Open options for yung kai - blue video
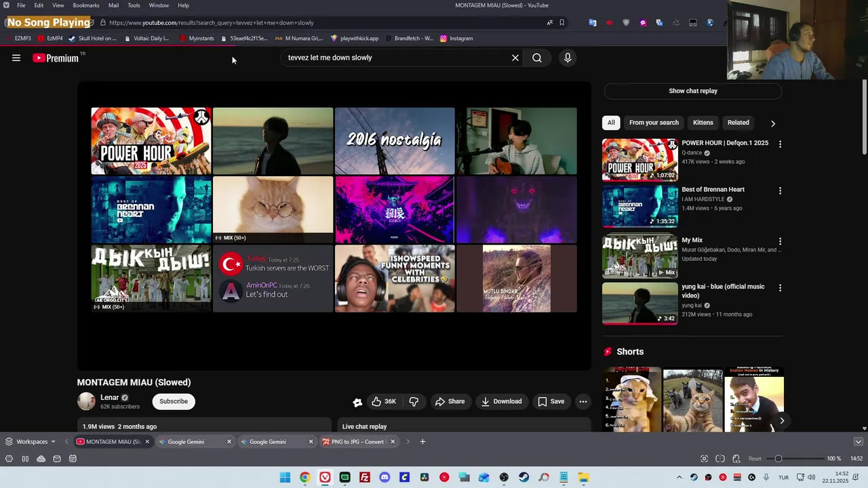Viewport: 868px width, 488px height. click(780, 288)
